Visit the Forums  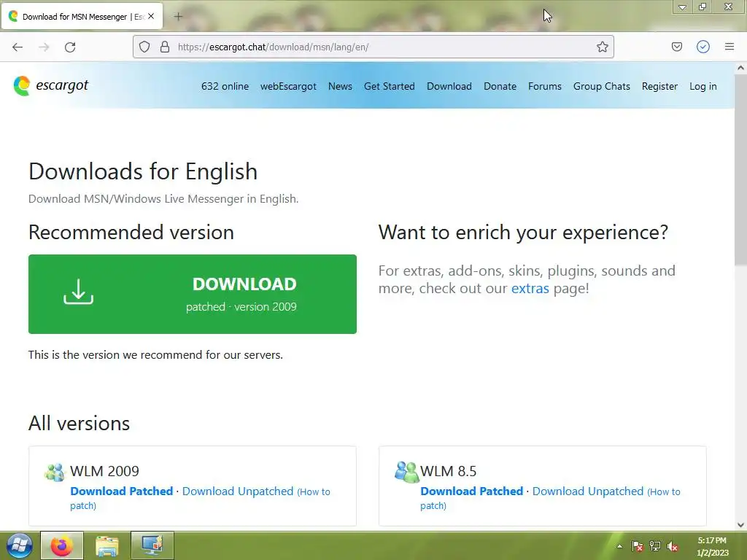pos(544,86)
